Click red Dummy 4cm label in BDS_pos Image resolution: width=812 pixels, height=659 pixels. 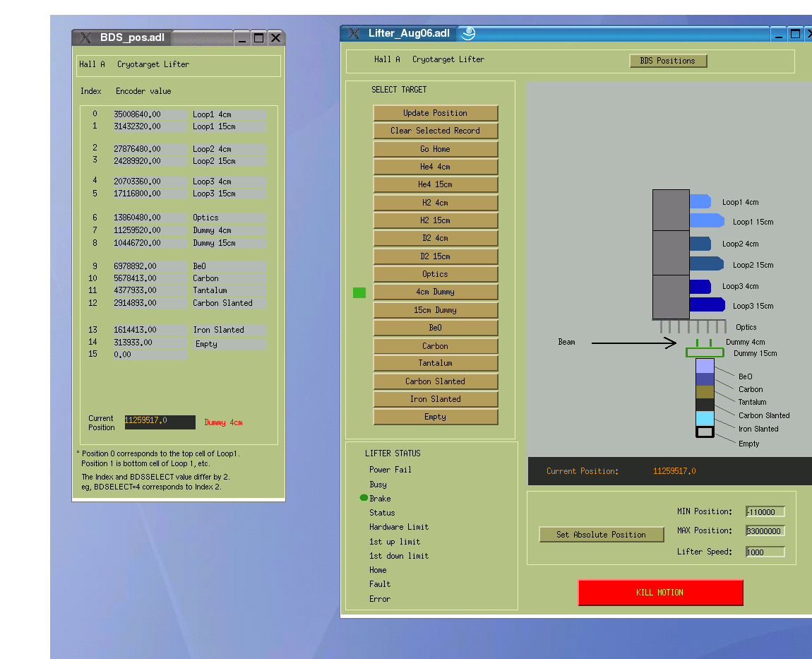223,423
